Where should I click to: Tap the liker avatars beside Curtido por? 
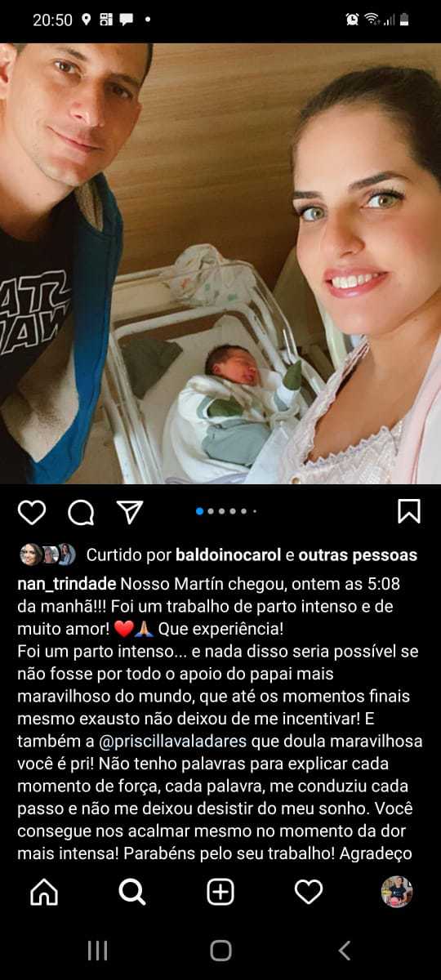click(47, 555)
